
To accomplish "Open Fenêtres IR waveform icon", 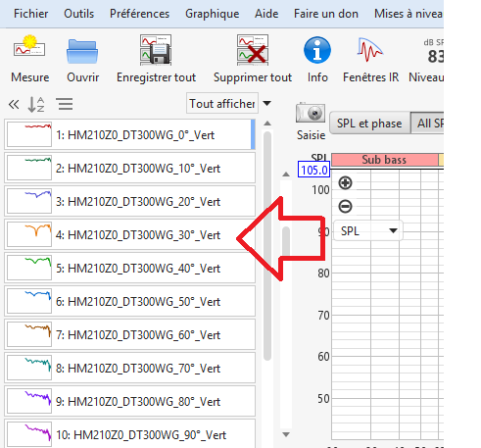I will [x=369, y=50].
